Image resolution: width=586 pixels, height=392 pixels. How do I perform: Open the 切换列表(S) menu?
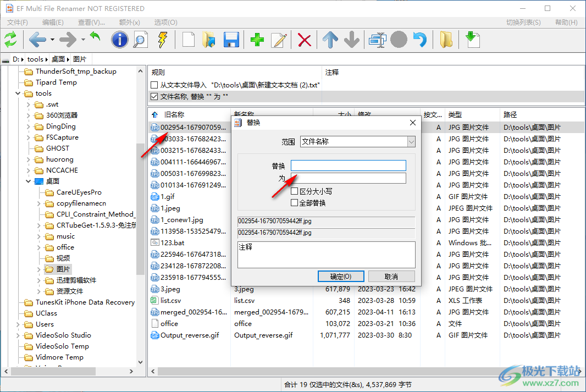523,23
